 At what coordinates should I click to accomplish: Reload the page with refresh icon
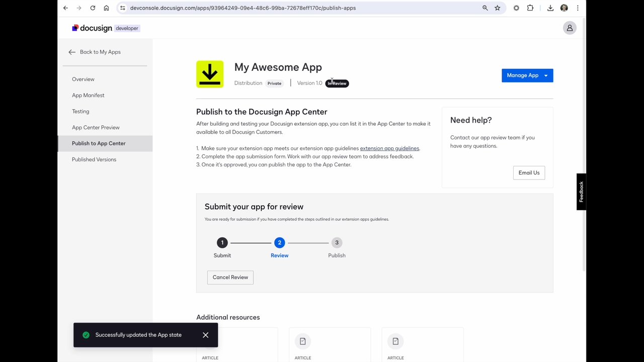(93, 8)
